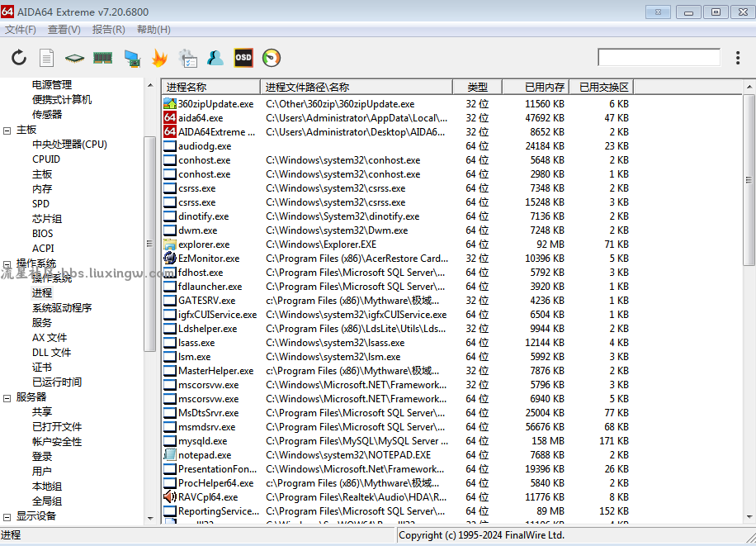This screenshot has width=756, height=546.
Task: Collapse the 操作系统 parent tree node
Action: click(x=7, y=264)
